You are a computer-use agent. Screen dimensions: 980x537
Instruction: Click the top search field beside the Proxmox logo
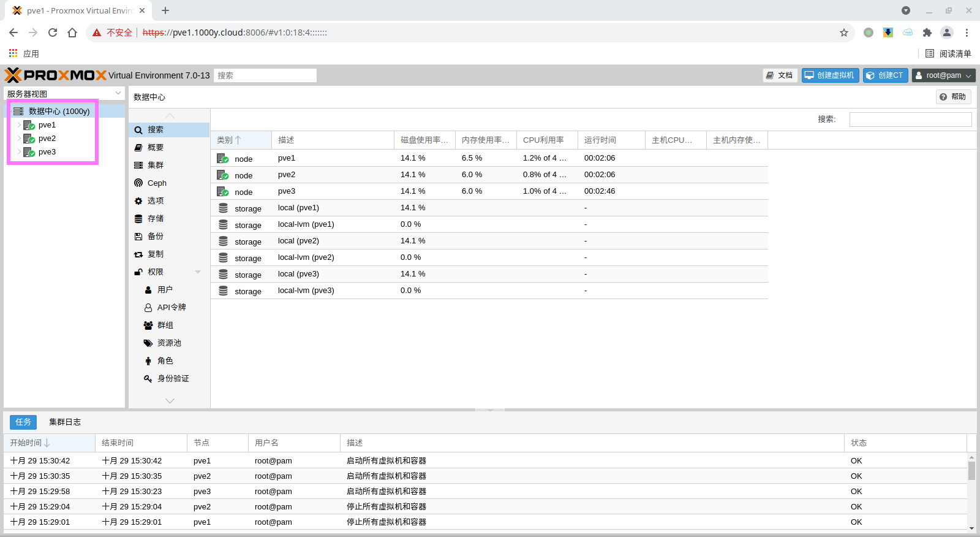click(265, 75)
